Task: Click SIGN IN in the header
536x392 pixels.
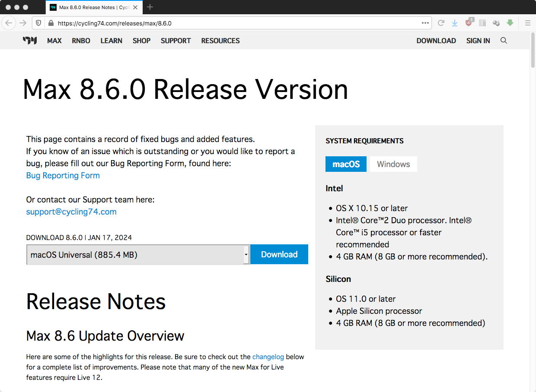Action: click(478, 41)
